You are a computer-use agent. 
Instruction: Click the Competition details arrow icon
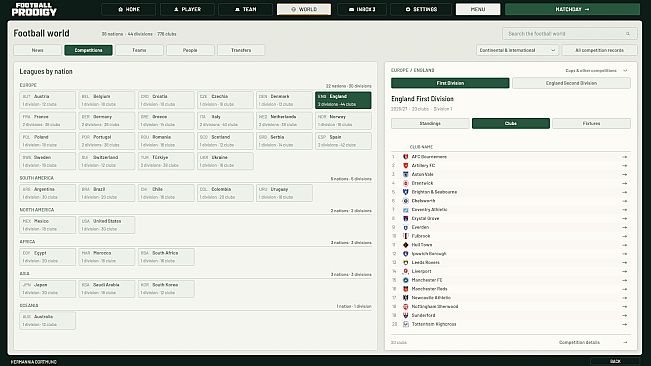point(625,342)
